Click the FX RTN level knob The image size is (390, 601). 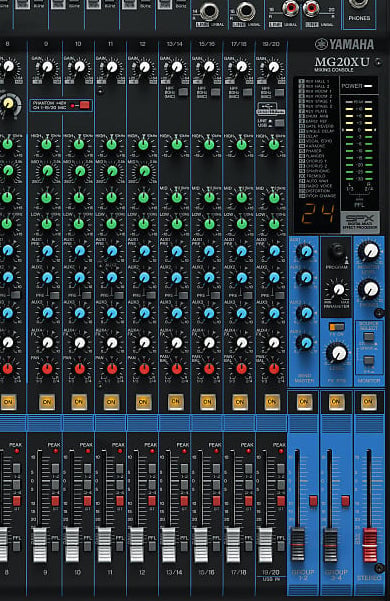[x=338, y=353]
